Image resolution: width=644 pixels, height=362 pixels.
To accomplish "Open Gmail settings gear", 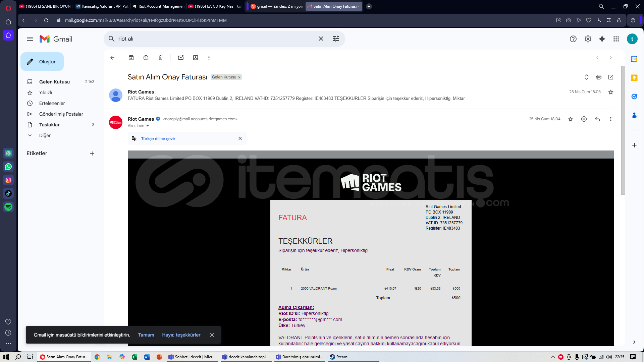I will coord(588,39).
